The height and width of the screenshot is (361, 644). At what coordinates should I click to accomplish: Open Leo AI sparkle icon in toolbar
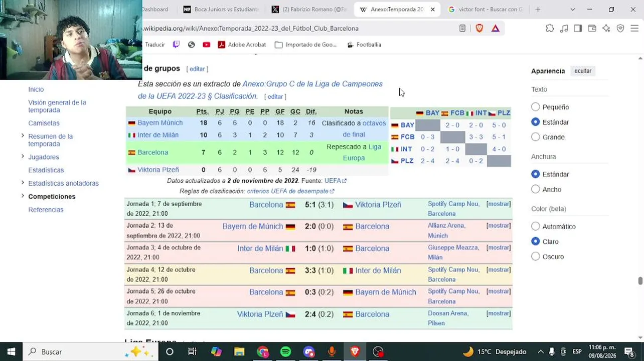click(606, 29)
